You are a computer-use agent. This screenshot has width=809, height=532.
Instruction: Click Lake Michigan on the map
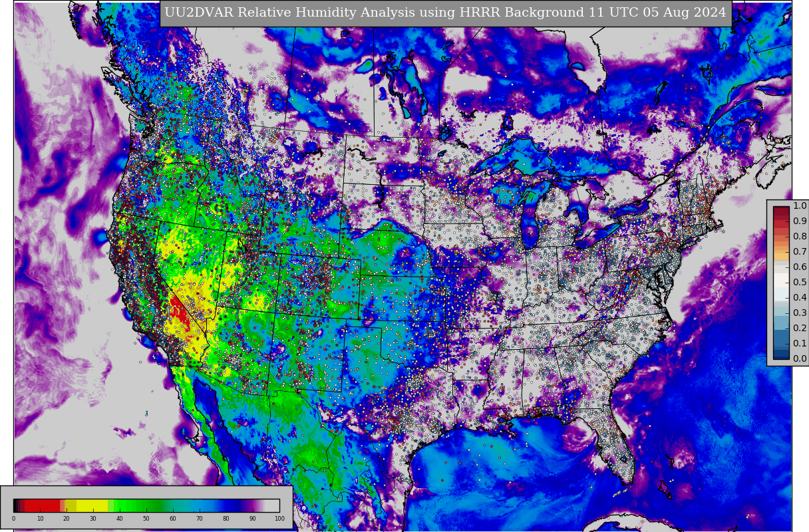point(530,216)
